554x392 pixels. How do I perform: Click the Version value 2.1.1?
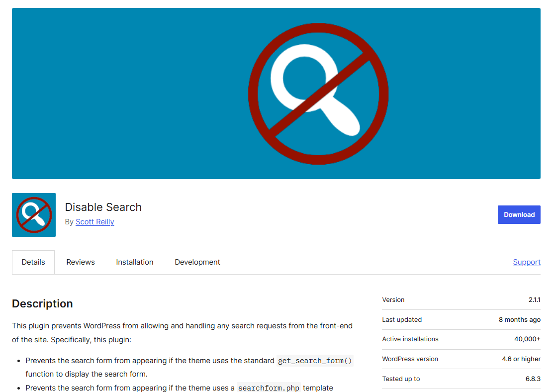534,300
